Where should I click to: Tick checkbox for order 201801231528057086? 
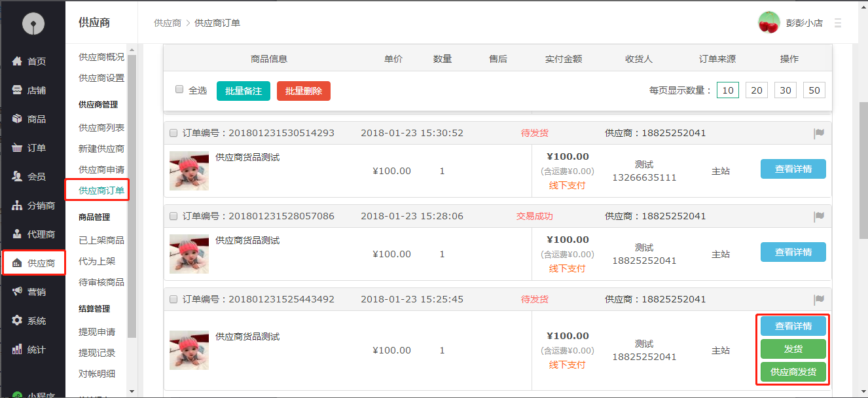(x=173, y=216)
